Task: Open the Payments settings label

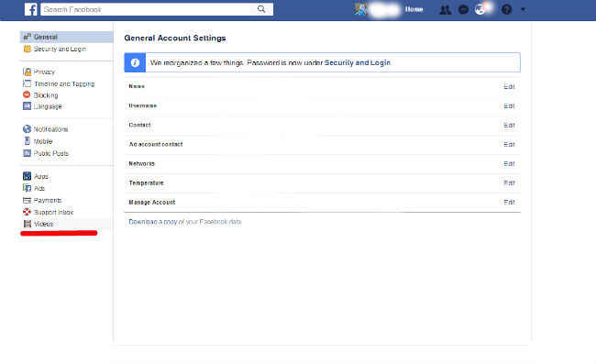Action: [x=48, y=200]
